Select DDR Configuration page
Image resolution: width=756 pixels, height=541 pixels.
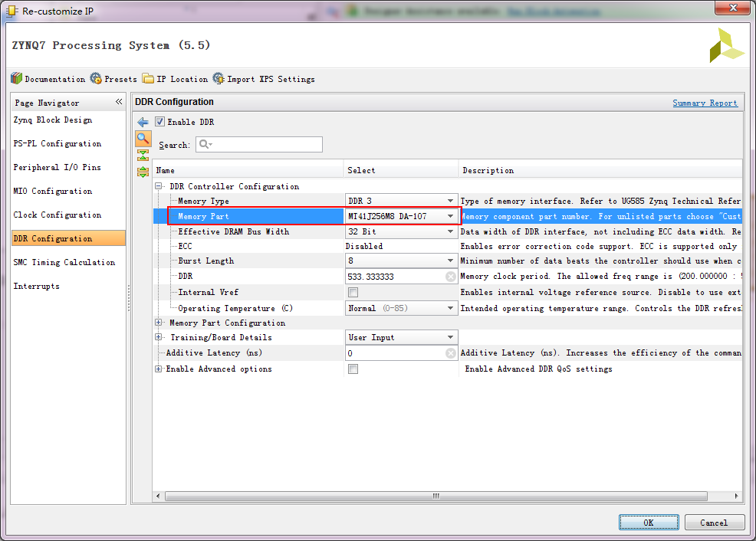coord(68,238)
